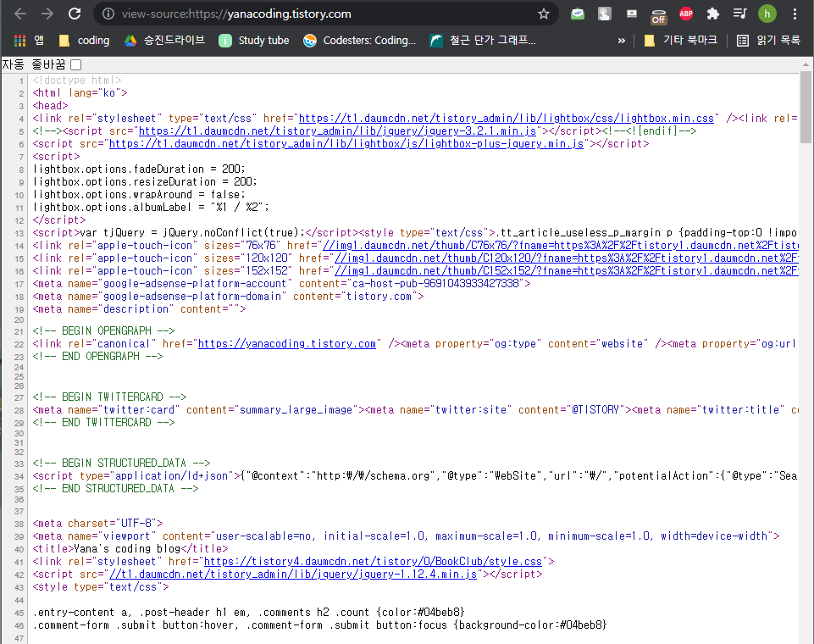
Task: Click the 'lightbox.options.wrapAround = false;' line
Action: point(139,195)
